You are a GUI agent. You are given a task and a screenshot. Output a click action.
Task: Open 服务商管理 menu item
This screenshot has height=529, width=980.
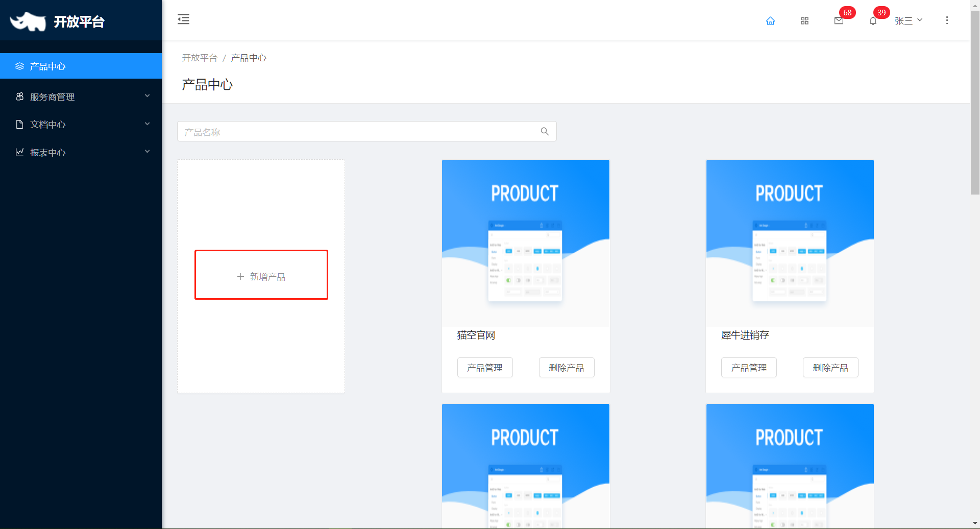point(81,97)
